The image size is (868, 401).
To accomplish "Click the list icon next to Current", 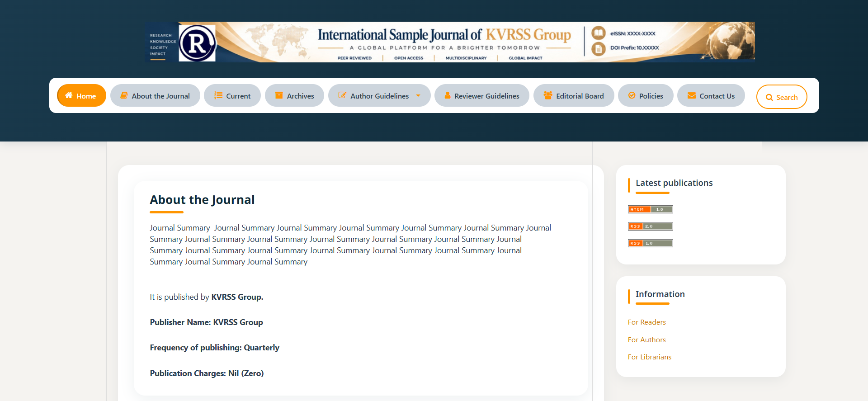I will point(218,95).
